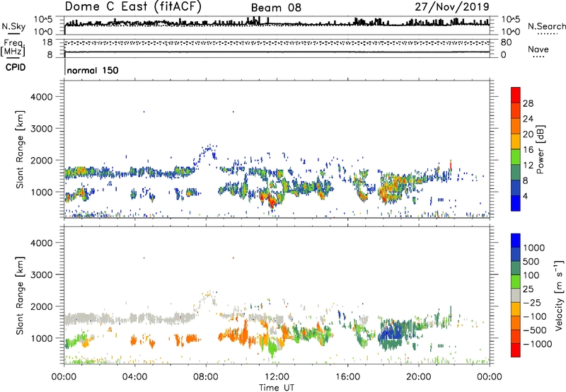Click the '12:00' time axis tick label
566x392 pixels.
277,377
